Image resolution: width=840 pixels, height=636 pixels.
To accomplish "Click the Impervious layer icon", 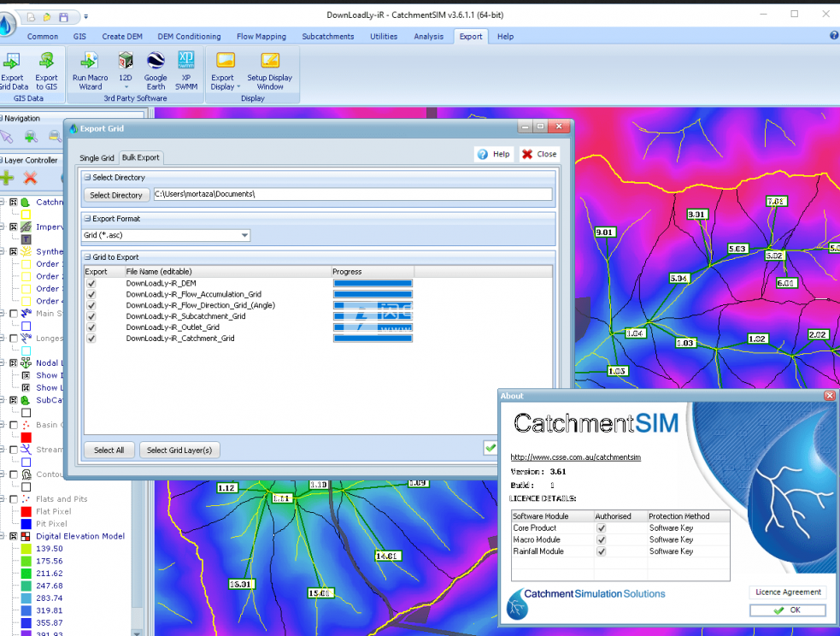I will (26, 227).
